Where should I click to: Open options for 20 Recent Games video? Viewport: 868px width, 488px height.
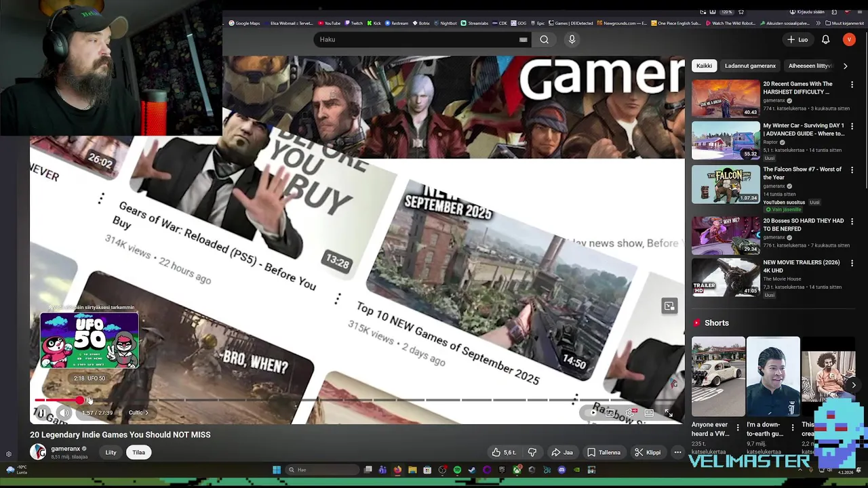click(852, 85)
